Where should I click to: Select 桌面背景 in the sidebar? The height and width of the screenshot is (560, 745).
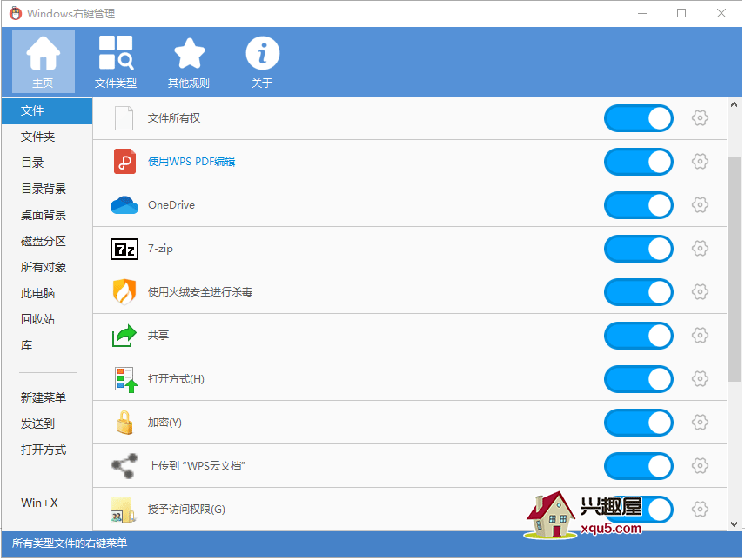click(x=44, y=215)
